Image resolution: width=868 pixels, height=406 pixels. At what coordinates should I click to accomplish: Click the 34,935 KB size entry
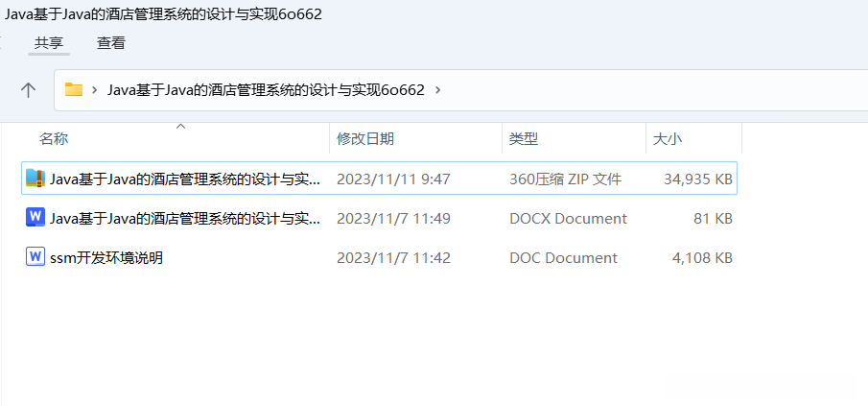pos(698,179)
